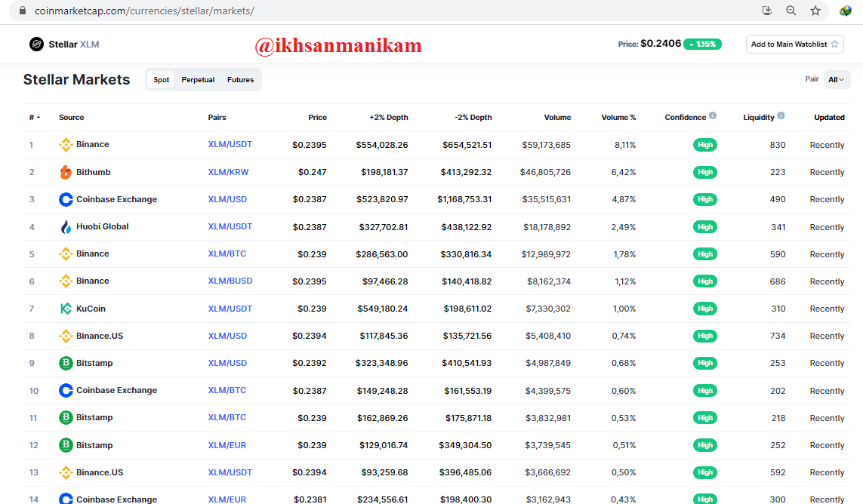Sort by the Volume column header

[557, 117]
